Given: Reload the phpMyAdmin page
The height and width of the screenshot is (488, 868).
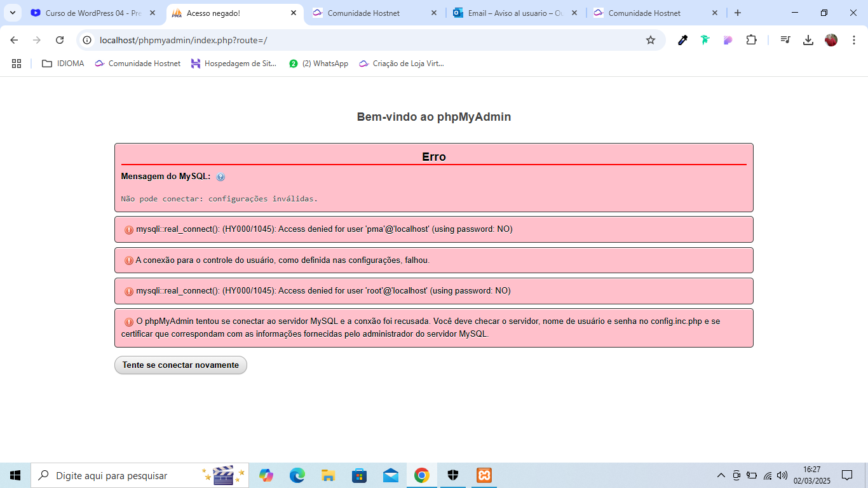Looking at the screenshot, I should click(60, 40).
